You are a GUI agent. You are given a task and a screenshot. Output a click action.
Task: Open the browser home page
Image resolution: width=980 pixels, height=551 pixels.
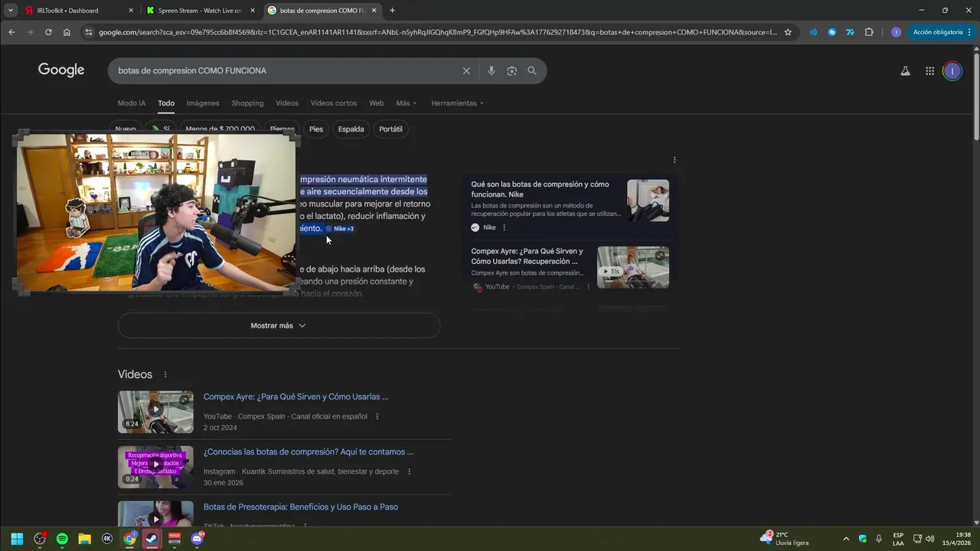67,32
